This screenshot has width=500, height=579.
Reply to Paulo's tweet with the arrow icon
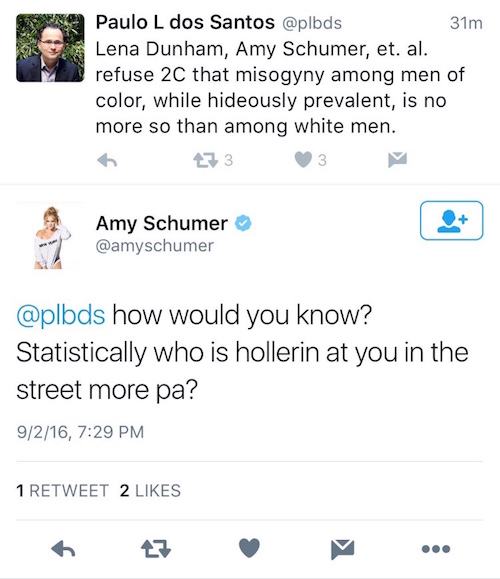107,160
